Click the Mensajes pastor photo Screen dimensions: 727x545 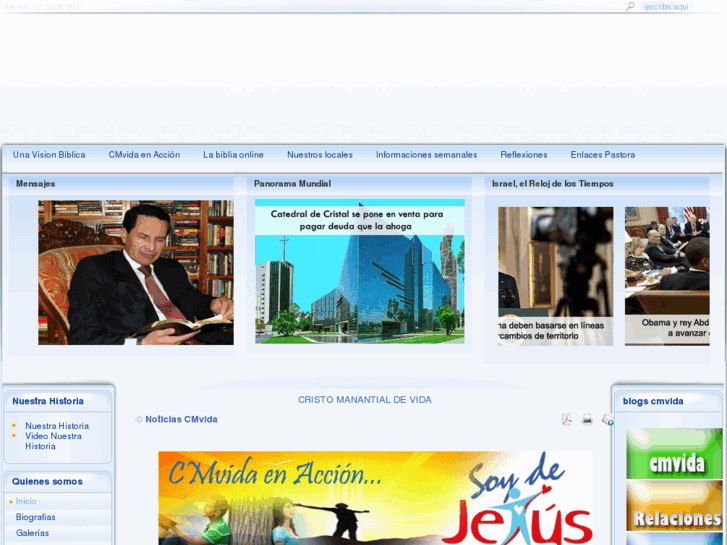[x=136, y=272]
